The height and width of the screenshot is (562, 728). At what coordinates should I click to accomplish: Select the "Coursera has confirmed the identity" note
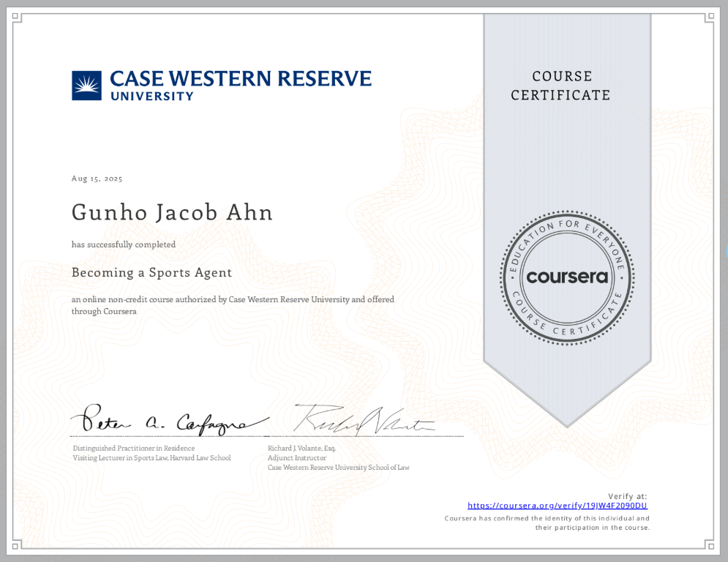click(x=547, y=523)
